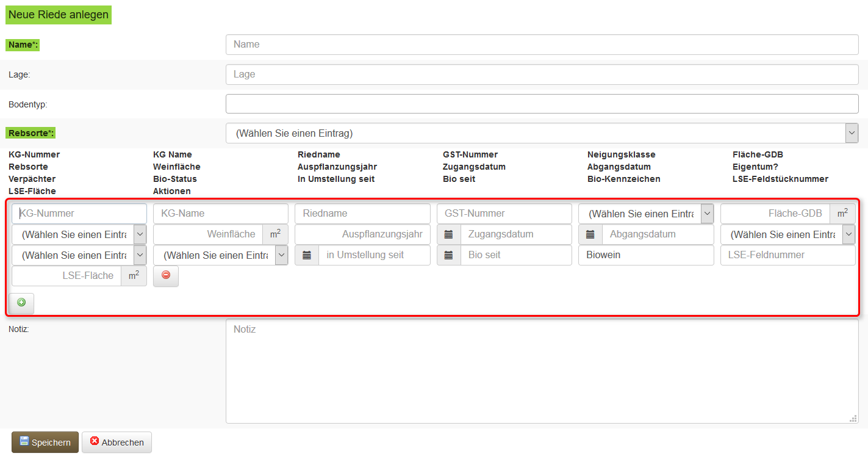This screenshot has width=868, height=459.
Task: Focus the Name text field
Action: coord(542,45)
